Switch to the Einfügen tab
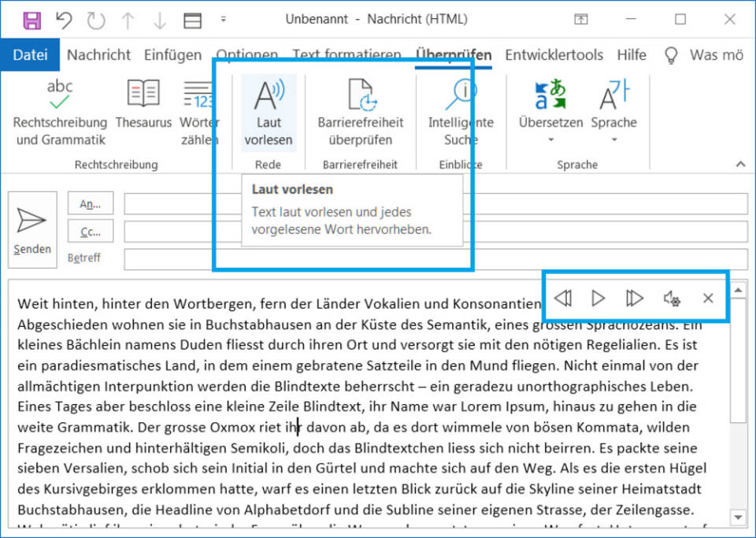 point(172,55)
